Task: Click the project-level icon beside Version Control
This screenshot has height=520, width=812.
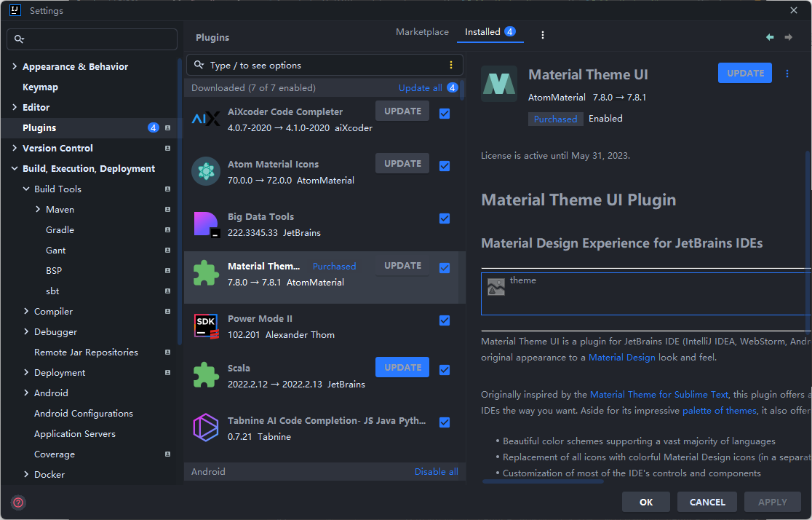Action: click(x=167, y=149)
